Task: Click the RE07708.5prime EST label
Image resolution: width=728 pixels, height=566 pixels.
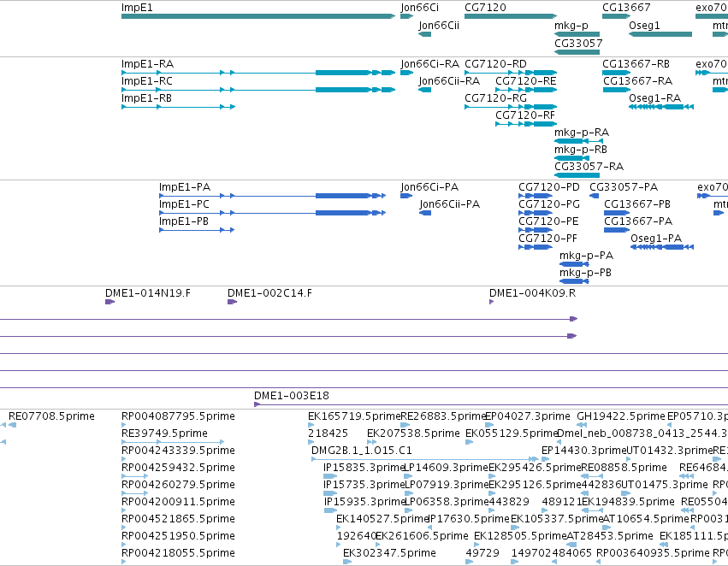Action: coord(51,416)
